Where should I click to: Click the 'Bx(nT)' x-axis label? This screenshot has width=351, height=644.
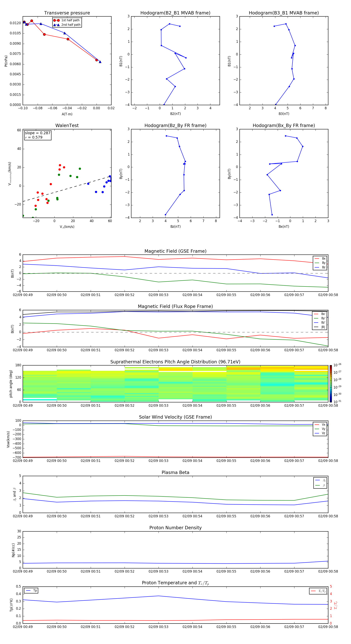[x=284, y=227]
